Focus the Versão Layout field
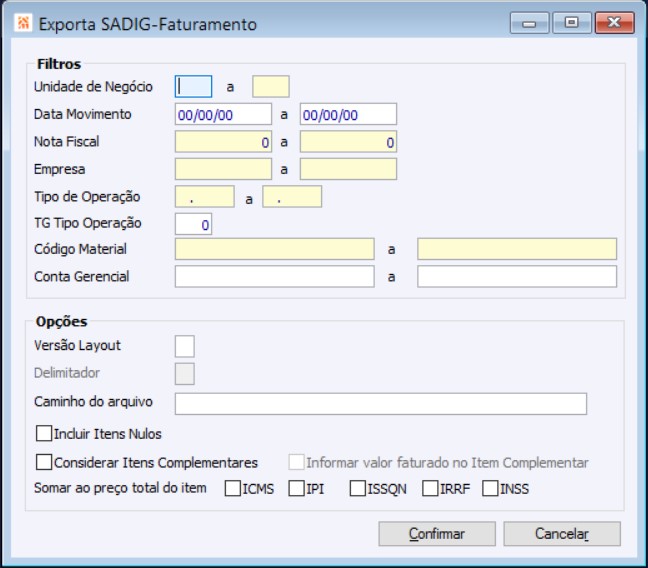The width and height of the screenshot is (648, 568). pos(185,346)
